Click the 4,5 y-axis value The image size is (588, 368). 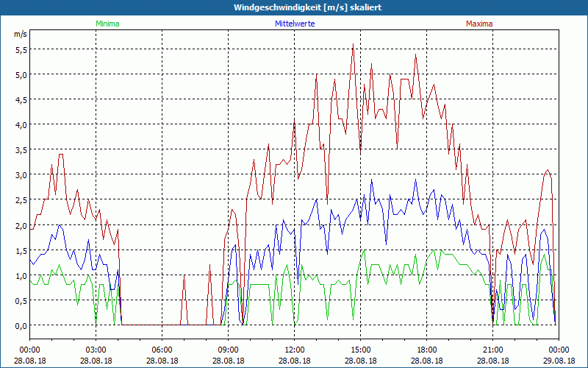pos(21,100)
